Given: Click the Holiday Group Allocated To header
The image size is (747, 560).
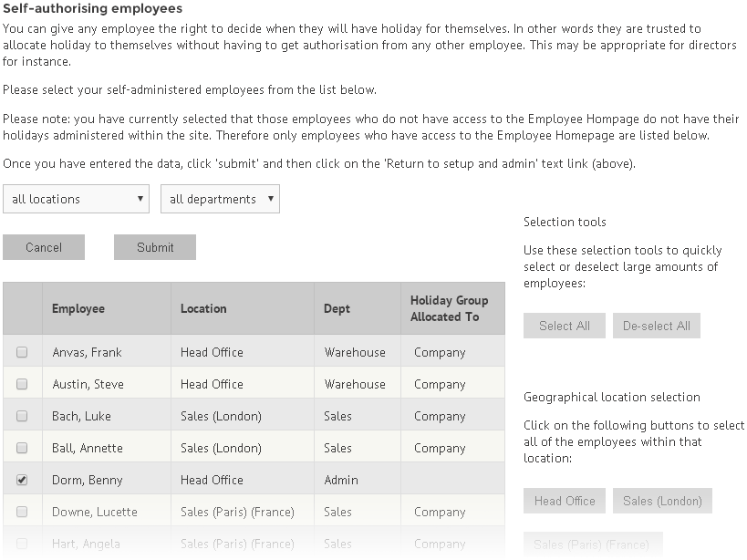Looking at the screenshot, I should [453, 308].
